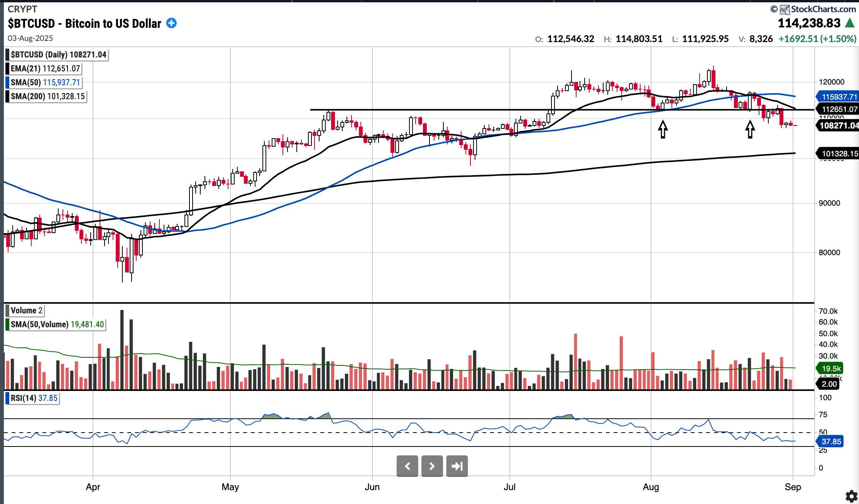Click the Jul label on date axis
Image resolution: width=859 pixels, height=504 pixels.
pyautogui.click(x=509, y=487)
